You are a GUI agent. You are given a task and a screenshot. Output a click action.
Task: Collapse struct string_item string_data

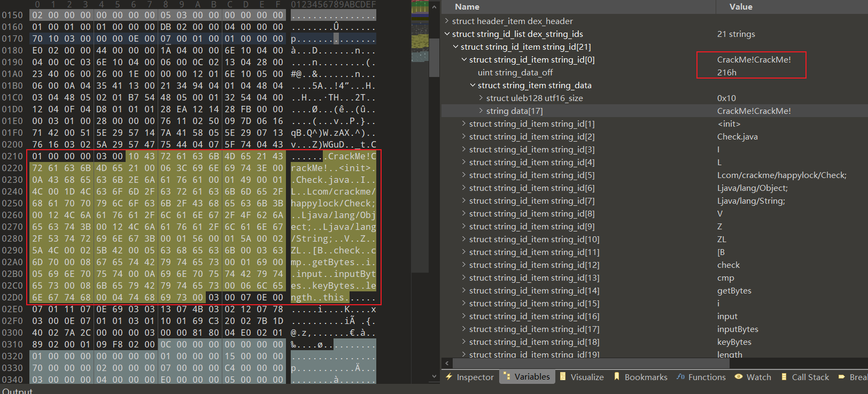click(x=472, y=85)
